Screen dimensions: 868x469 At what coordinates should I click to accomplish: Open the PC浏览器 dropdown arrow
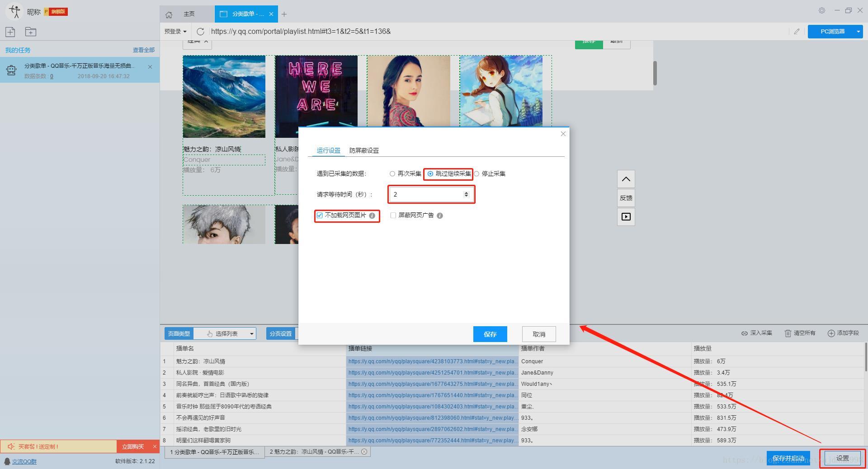[858, 32]
